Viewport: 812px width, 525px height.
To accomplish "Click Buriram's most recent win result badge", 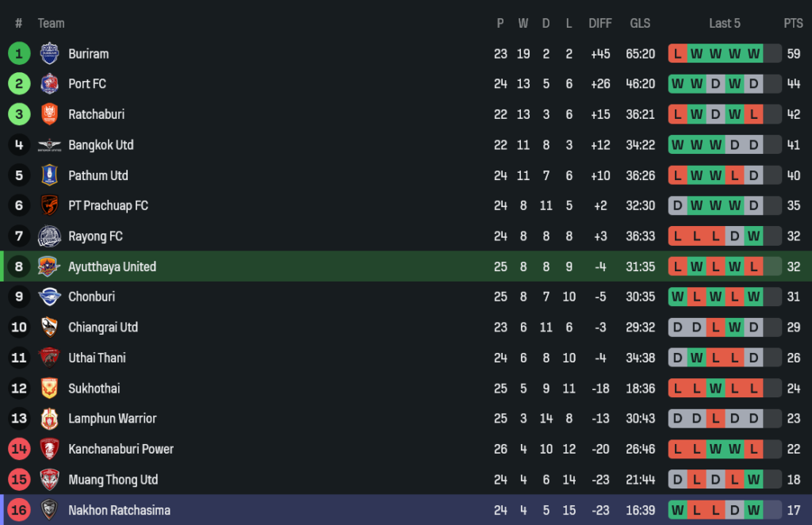I will pos(753,53).
